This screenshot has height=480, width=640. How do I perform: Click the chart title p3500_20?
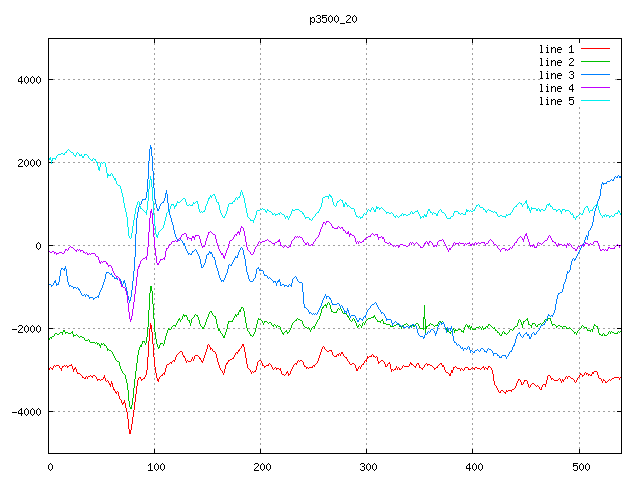tap(333, 19)
